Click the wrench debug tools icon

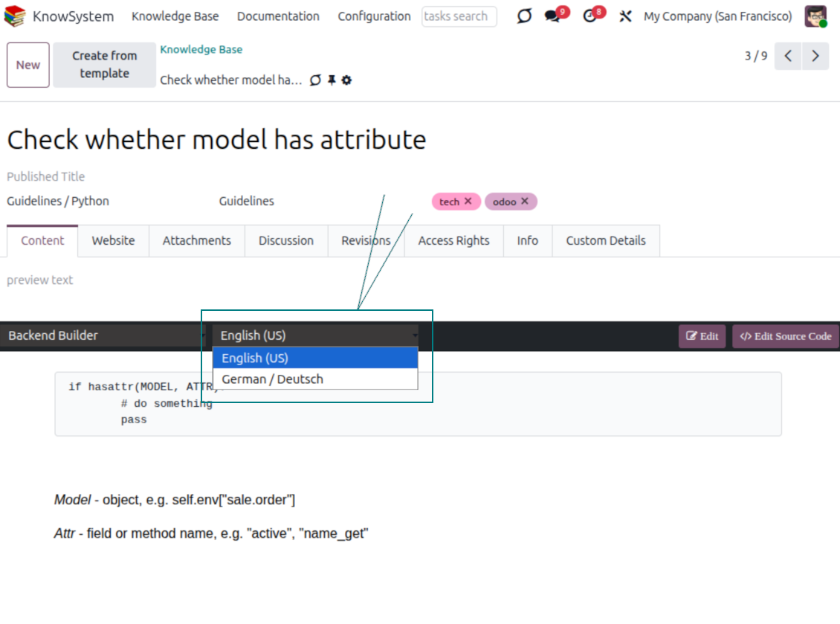pos(625,16)
